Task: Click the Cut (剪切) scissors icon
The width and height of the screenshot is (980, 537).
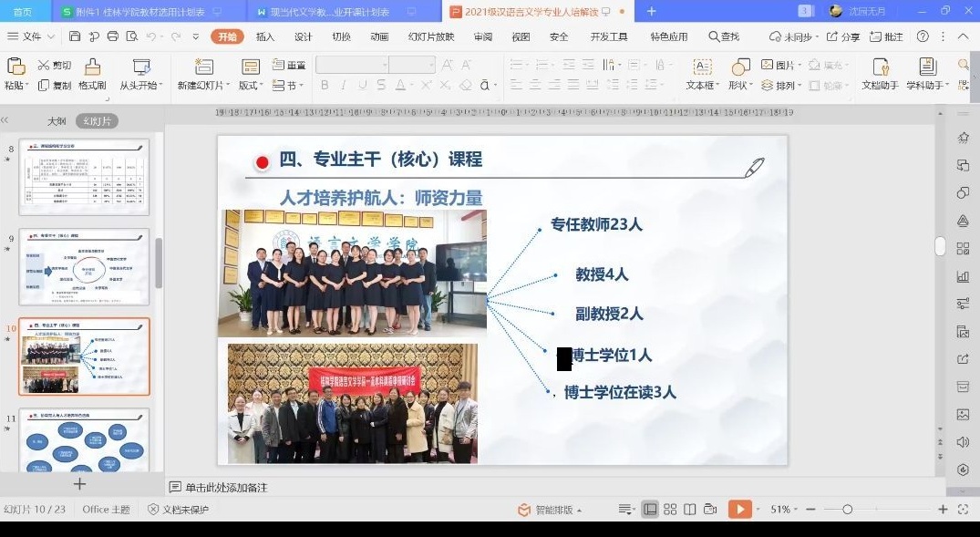Action: point(44,66)
